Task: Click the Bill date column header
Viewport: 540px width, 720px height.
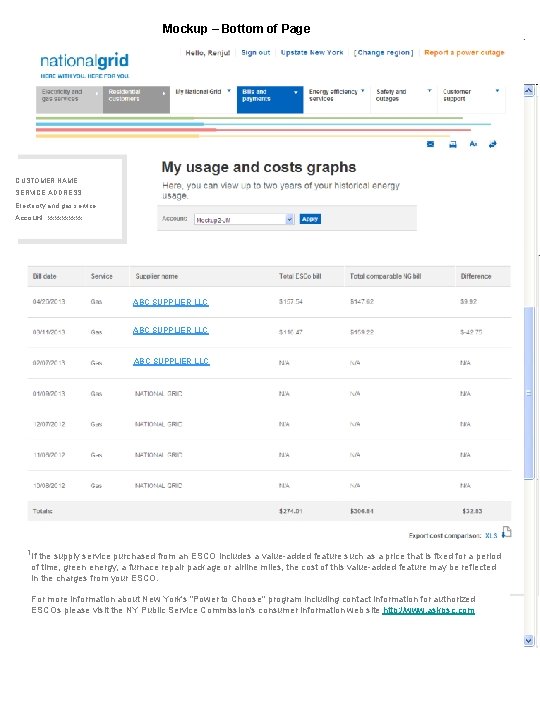Action: [x=45, y=276]
